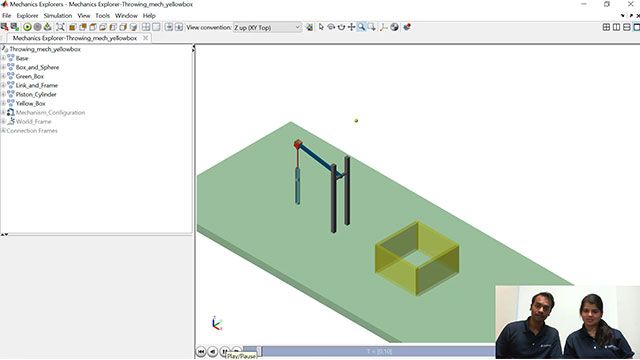Select the Zoom to region tool
Image resolution: width=640 pixels, height=360 pixels.
coord(371,27)
